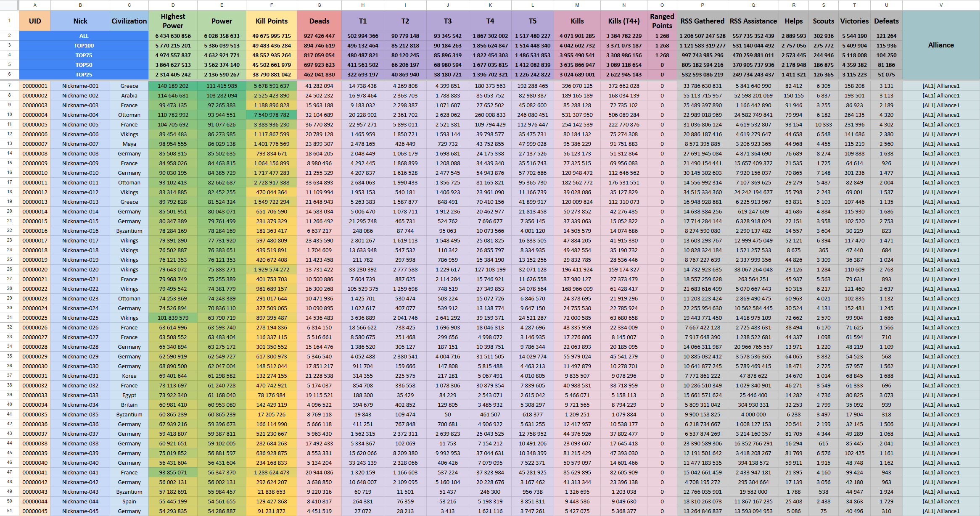
Task: Click Power value 111 415 985
Action: coord(222,86)
